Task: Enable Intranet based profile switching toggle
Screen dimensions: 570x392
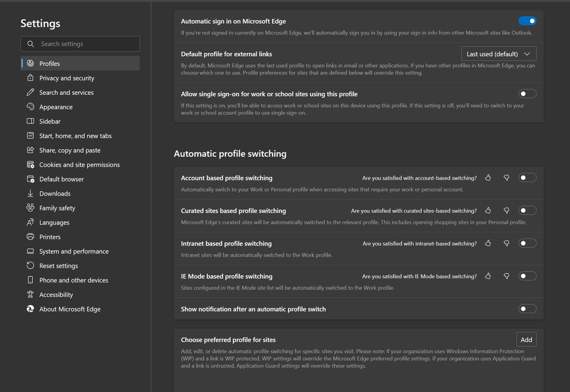Action: 527,244
